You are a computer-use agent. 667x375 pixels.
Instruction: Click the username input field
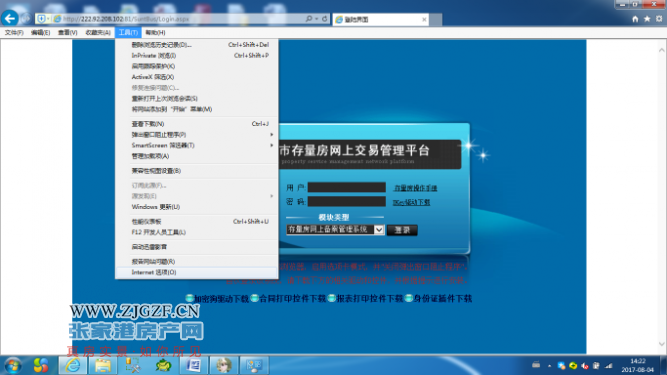[x=346, y=187]
